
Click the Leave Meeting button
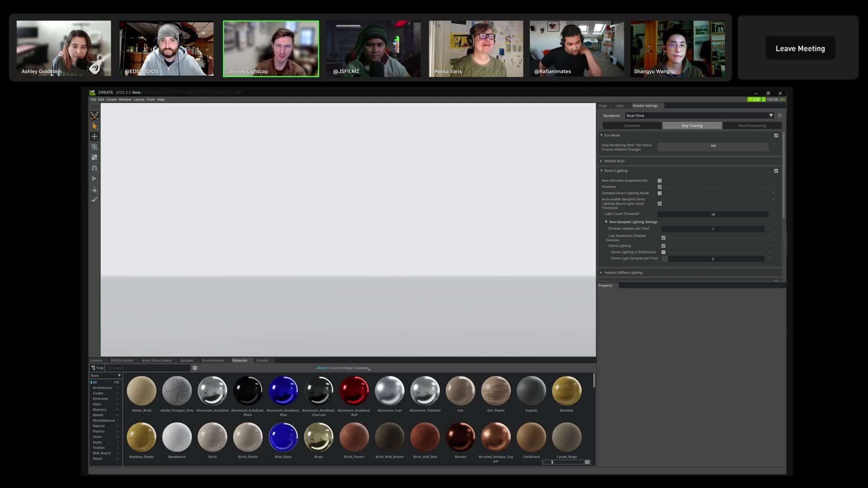[800, 48]
